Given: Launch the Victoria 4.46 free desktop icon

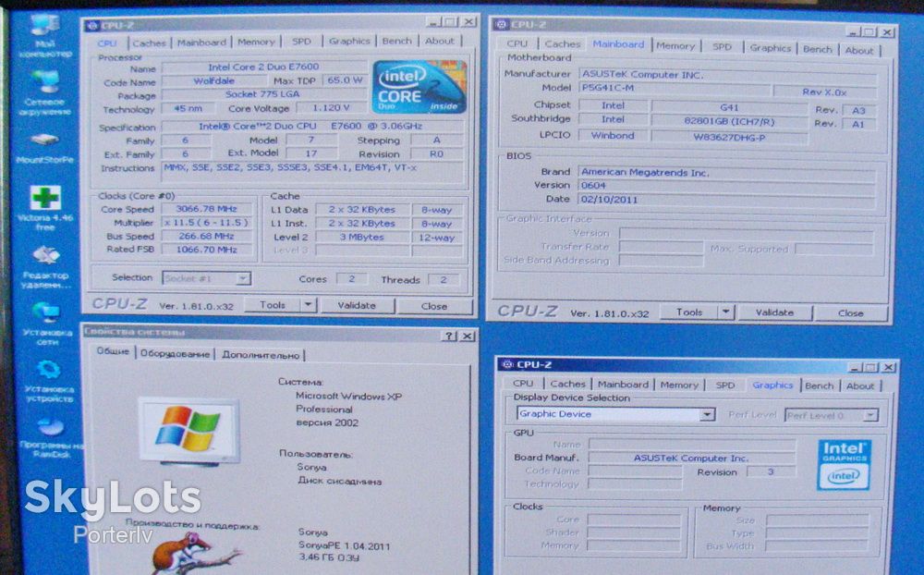Looking at the screenshot, I should 45,208.
